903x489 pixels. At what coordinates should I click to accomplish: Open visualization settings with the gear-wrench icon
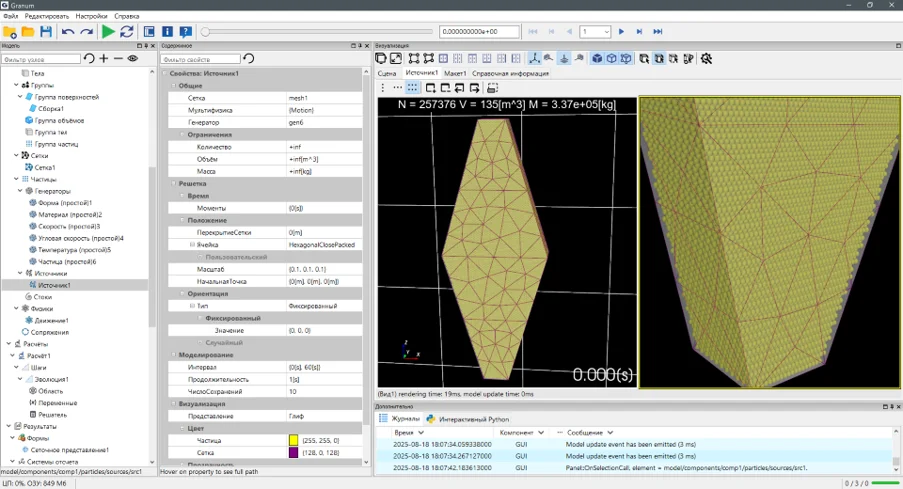[706, 58]
